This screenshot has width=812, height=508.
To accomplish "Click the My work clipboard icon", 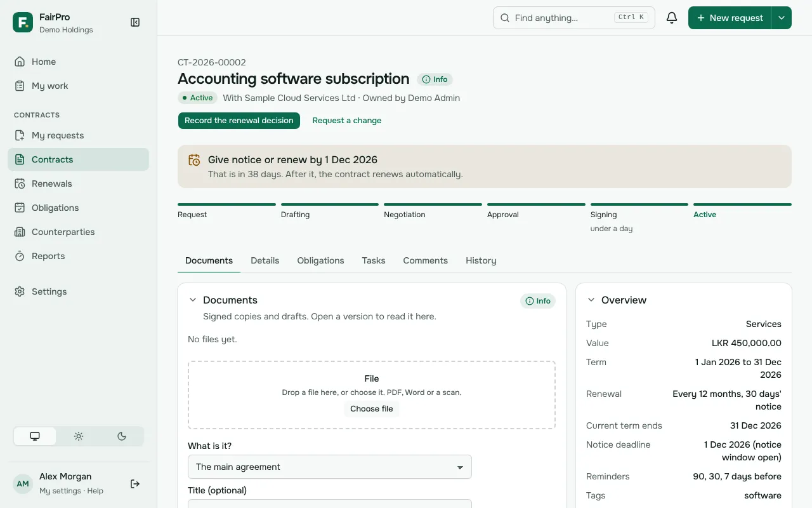I will 20,86.
